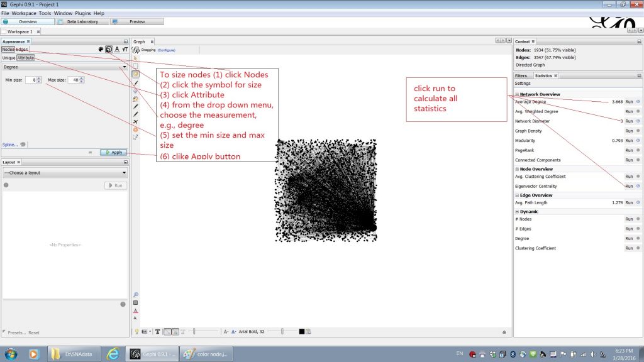Open the Choose a layout dropdown

pos(65,173)
